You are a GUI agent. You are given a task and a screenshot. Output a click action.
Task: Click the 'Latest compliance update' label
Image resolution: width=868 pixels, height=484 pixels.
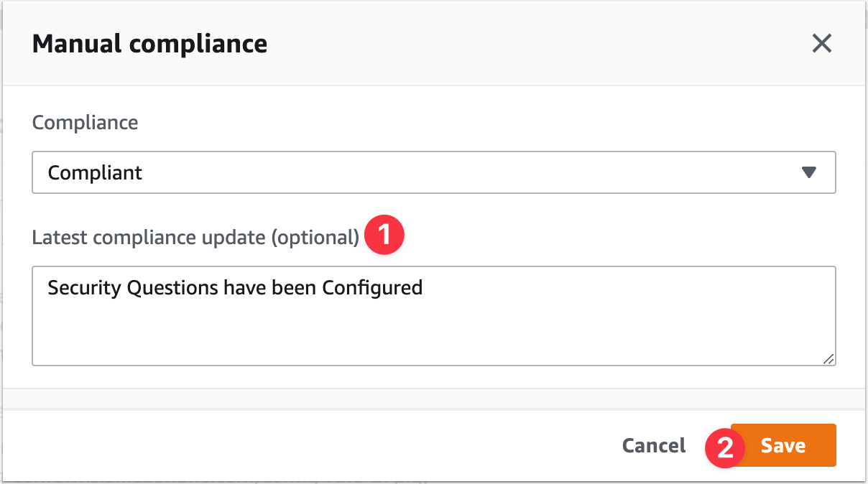coord(149,238)
